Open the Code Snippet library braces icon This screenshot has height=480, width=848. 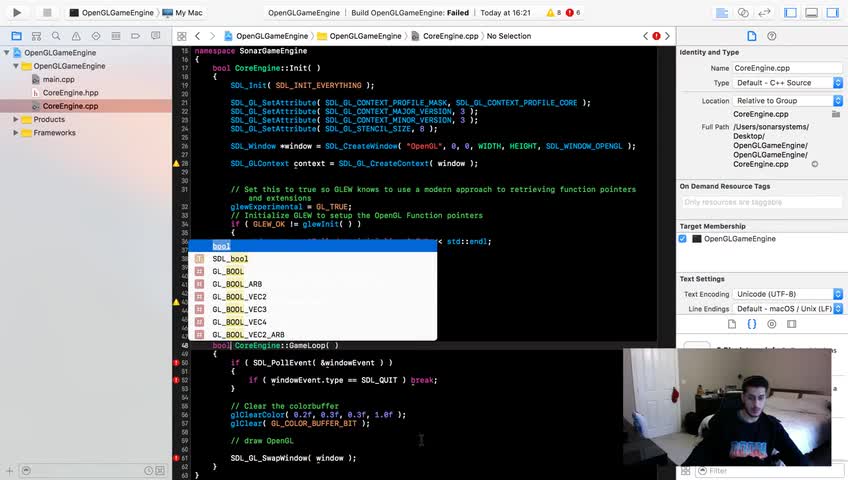pyautogui.click(x=752, y=324)
